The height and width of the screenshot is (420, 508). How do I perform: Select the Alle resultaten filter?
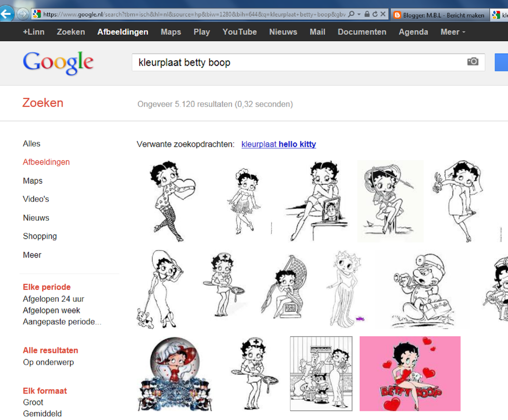pyautogui.click(x=50, y=350)
